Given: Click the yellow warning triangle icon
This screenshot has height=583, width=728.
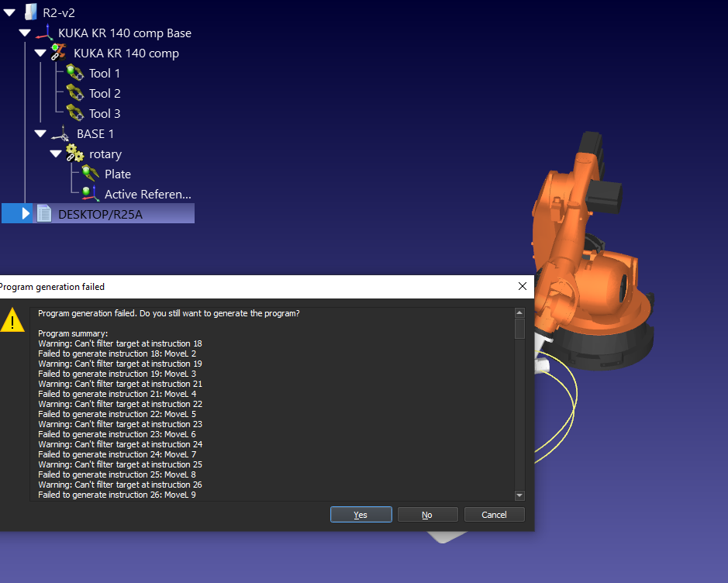Looking at the screenshot, I should pyautogui.click(x=12, y=320).
